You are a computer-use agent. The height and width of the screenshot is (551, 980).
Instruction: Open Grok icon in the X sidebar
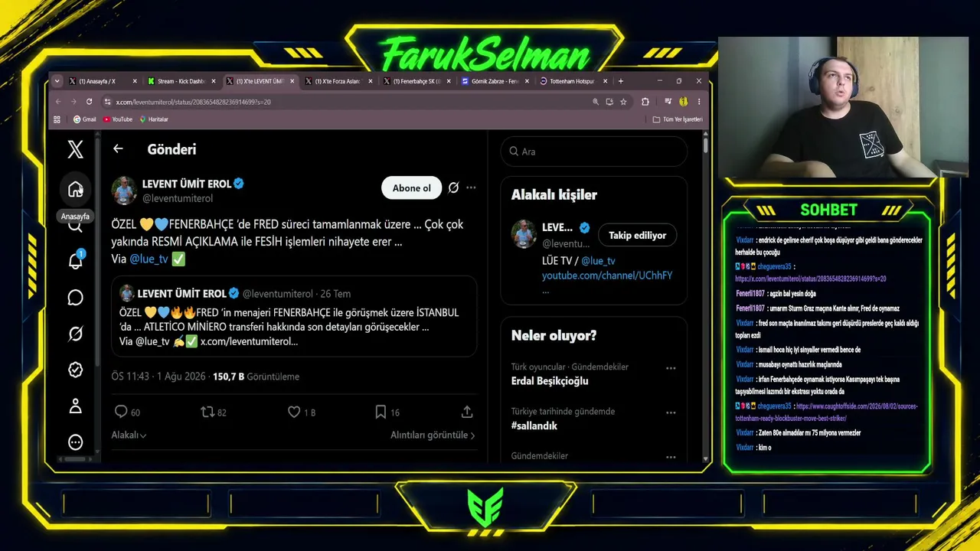(75, 334)
